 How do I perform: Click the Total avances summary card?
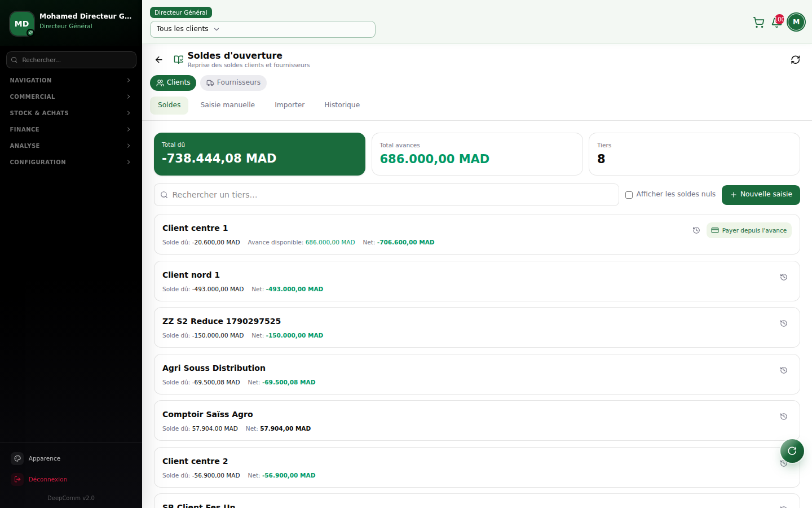[x=477, y=154]
